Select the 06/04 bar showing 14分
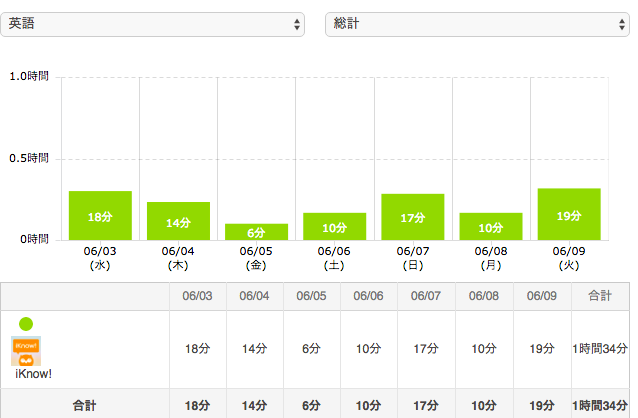Viewport: 638px width, 418px height. tap(178, 221)
